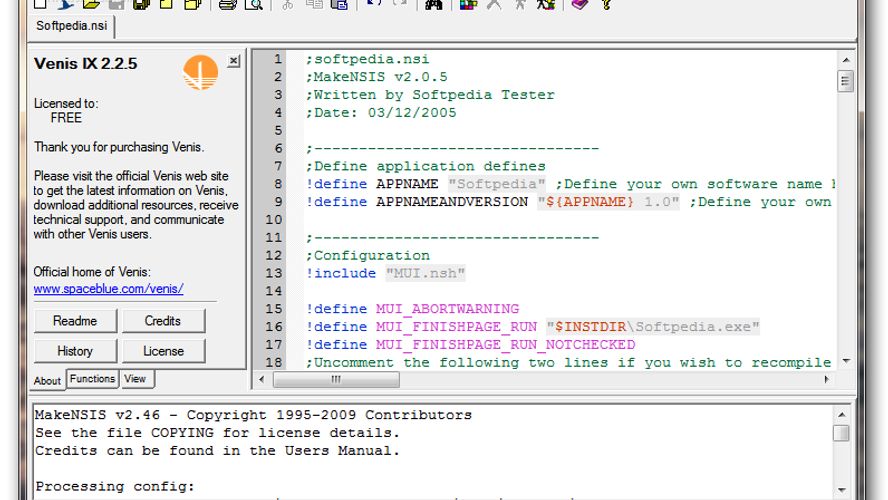The height and width of the screenshot is (500, 888).
Task: Open the help book icon
Action: coord(579,5)
